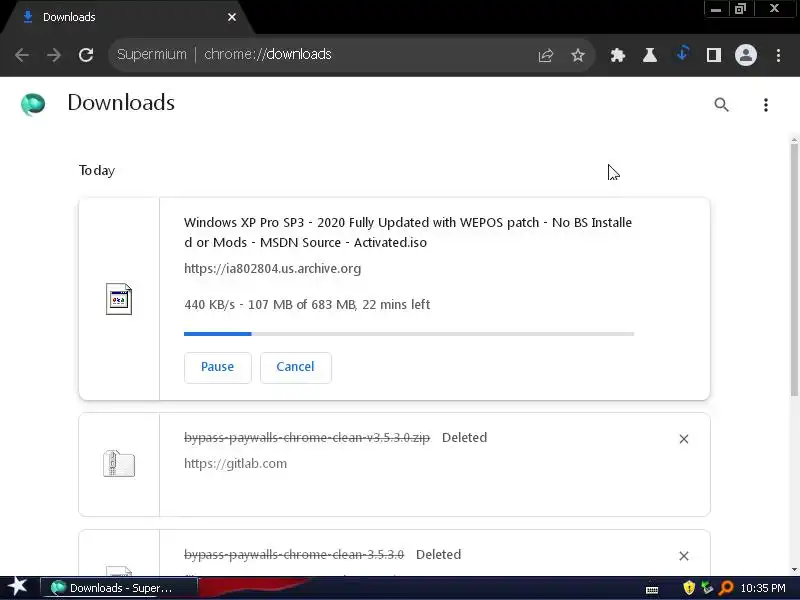
Task: Open the security shield tray icon
Action: (689, 588)
